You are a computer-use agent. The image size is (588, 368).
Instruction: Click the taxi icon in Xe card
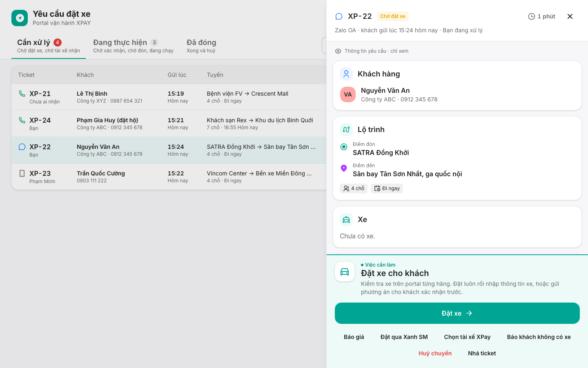[346, 220]
